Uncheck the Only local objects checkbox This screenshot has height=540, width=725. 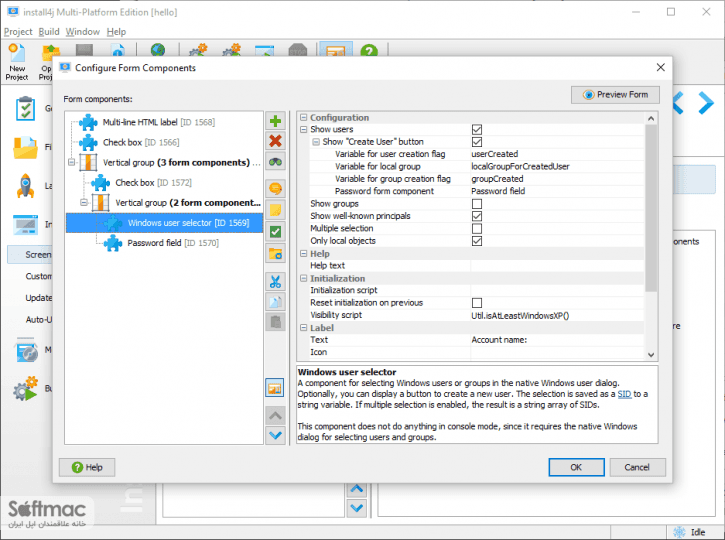coord(477,241)
